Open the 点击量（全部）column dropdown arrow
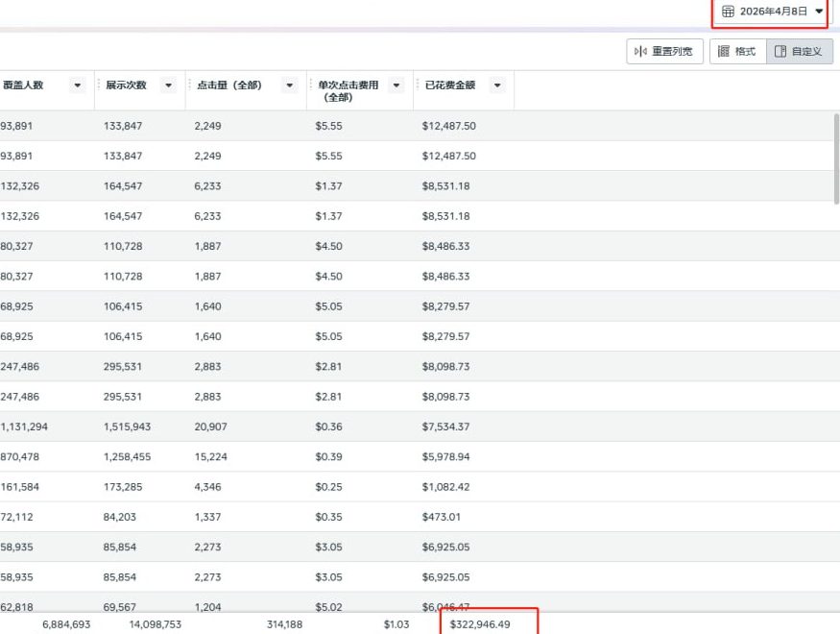This screenshot has width=840, height=634. coord(289,85)
